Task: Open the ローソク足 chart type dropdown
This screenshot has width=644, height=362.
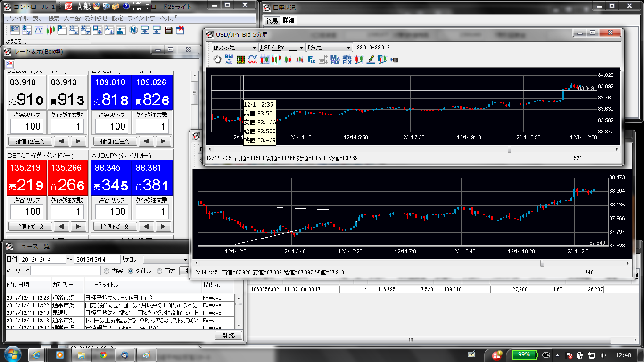Action: coord(234,48)
